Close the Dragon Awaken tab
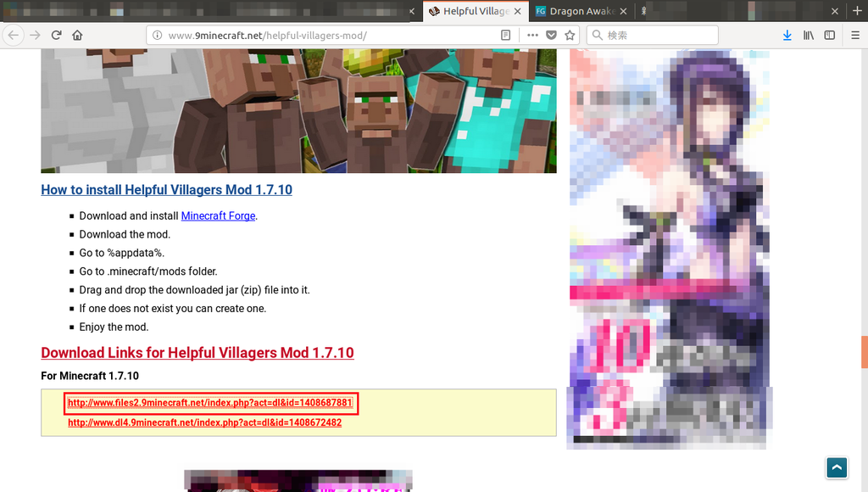The width and height of the screenshot is (868, 492). click(623, 11)
